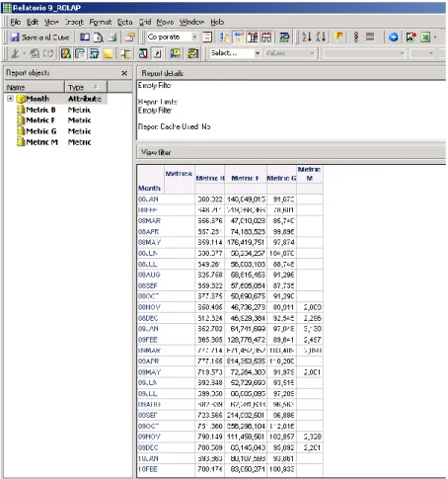The image size is (448, 479).
Task: Click the grid view icon with magnifier
Action: 143,53
